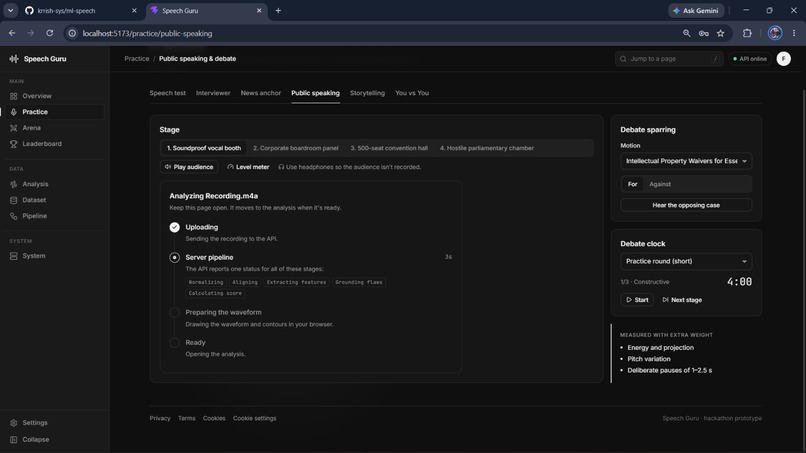Click the Extracting features stage chip

click(296, 282)
